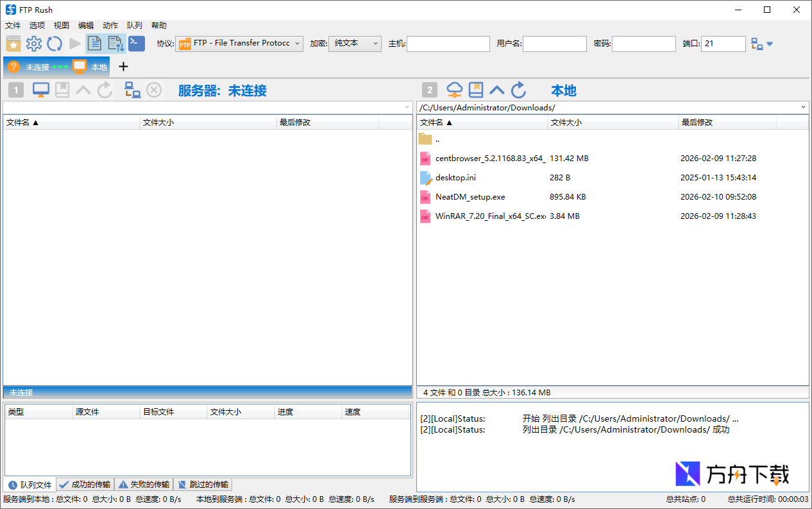This screenshot has width=812, height=509.
Task: Select the 失败的传输 tab
Action: [x=144, y=484]
